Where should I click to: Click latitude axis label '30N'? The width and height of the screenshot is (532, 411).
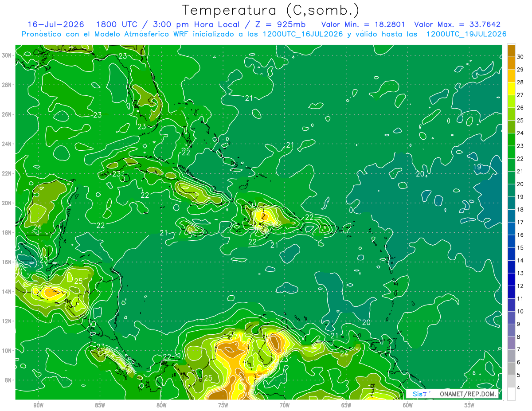click(7, 55)
